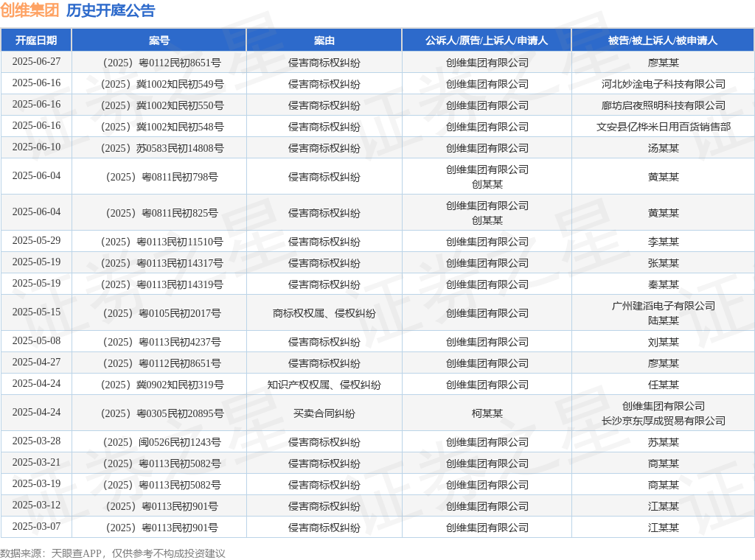Click plaintiff 柯某某
755x560 pixels.
click(487, 413)
